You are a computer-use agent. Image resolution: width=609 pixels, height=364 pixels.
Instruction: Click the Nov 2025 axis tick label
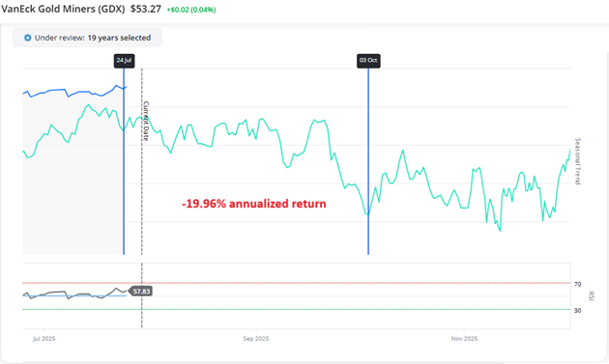pyautogui.click(x=464, y=339)
